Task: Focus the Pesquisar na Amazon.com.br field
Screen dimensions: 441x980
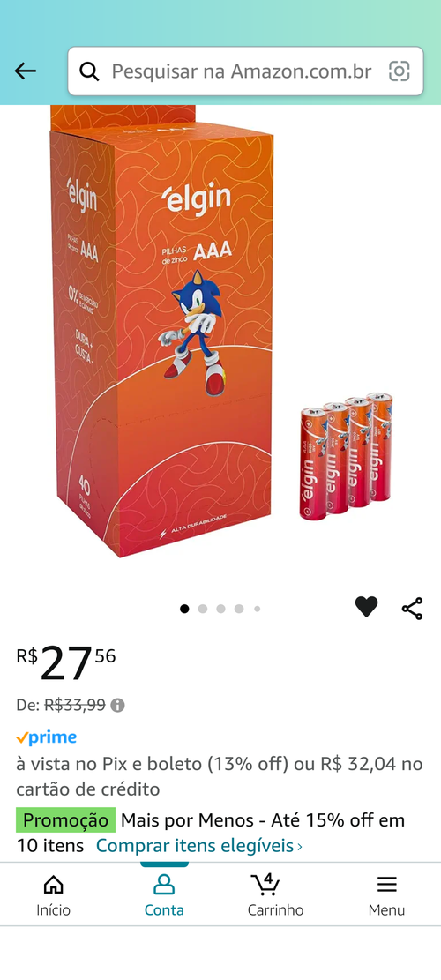Action: [x=245, y=71]
